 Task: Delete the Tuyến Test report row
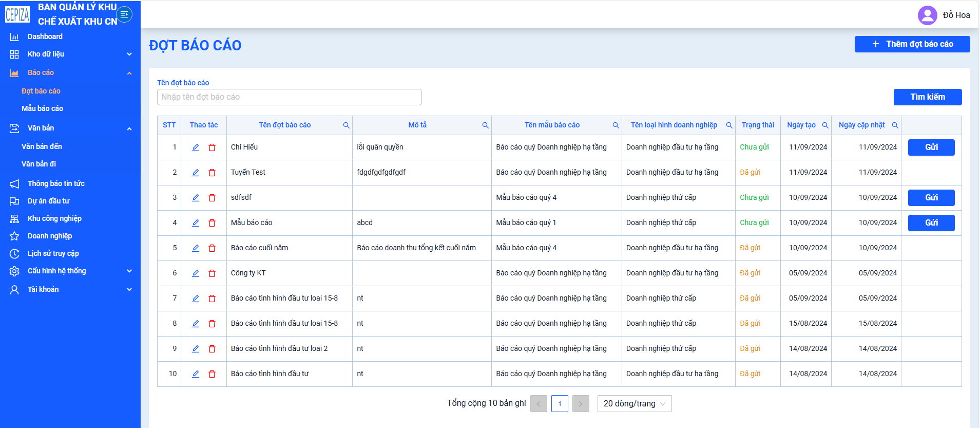pos(212,173)
